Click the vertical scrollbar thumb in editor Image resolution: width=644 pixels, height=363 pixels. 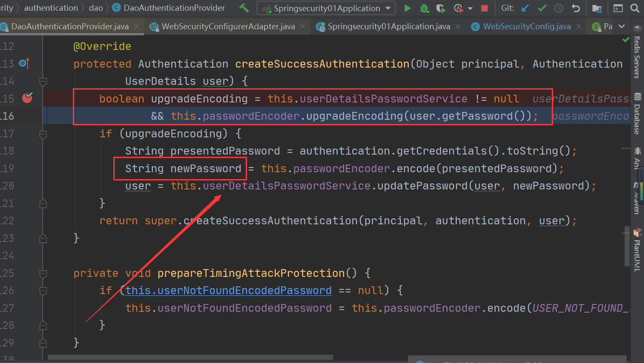pos(627,246)
